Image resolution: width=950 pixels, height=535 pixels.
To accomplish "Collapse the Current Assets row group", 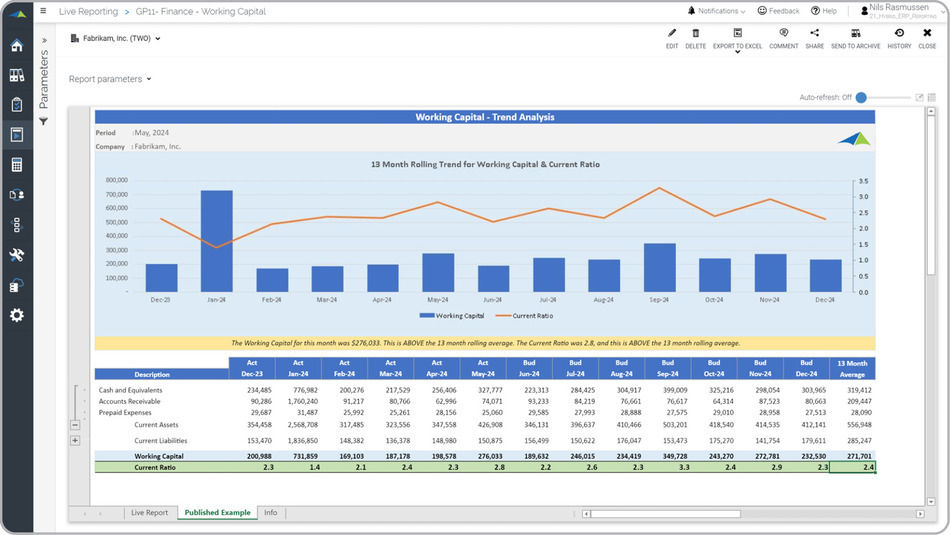I will coord(75,425).
